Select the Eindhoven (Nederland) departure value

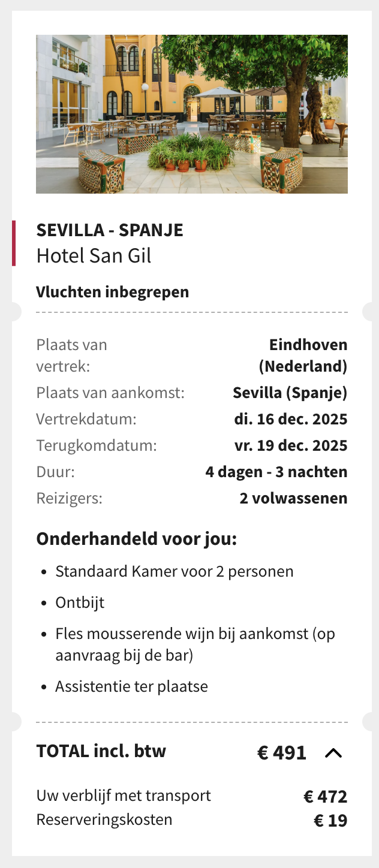point(303,355)
